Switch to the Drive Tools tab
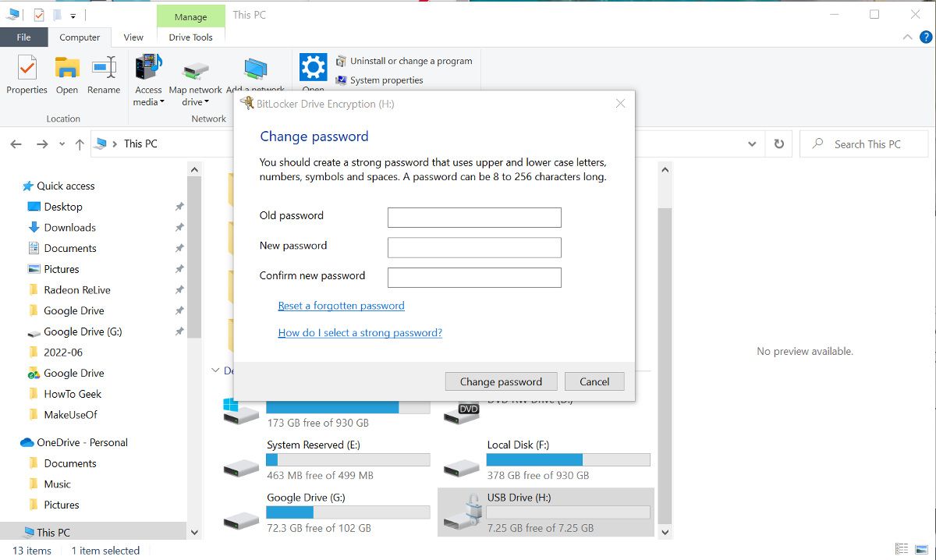The image size is (936, 560). click(x=191, y=37)
